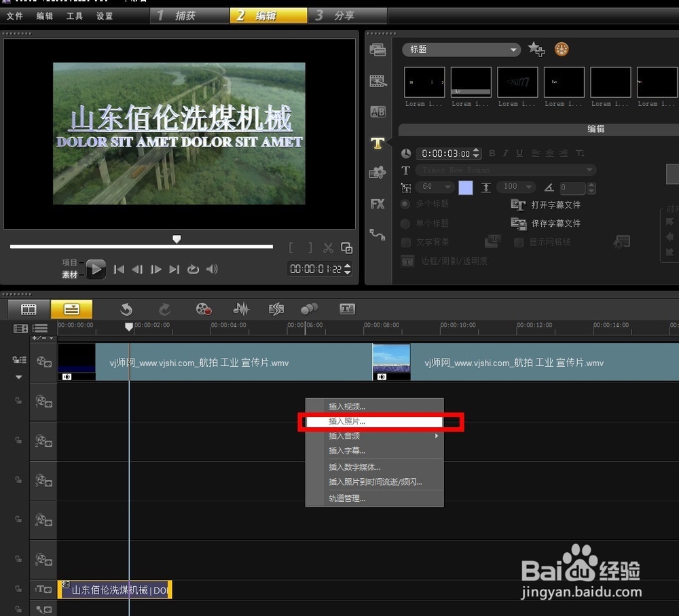Open the Times New Roman font dropdown
Viewport: 679px width, 616px height.
[x=506, y=170]
